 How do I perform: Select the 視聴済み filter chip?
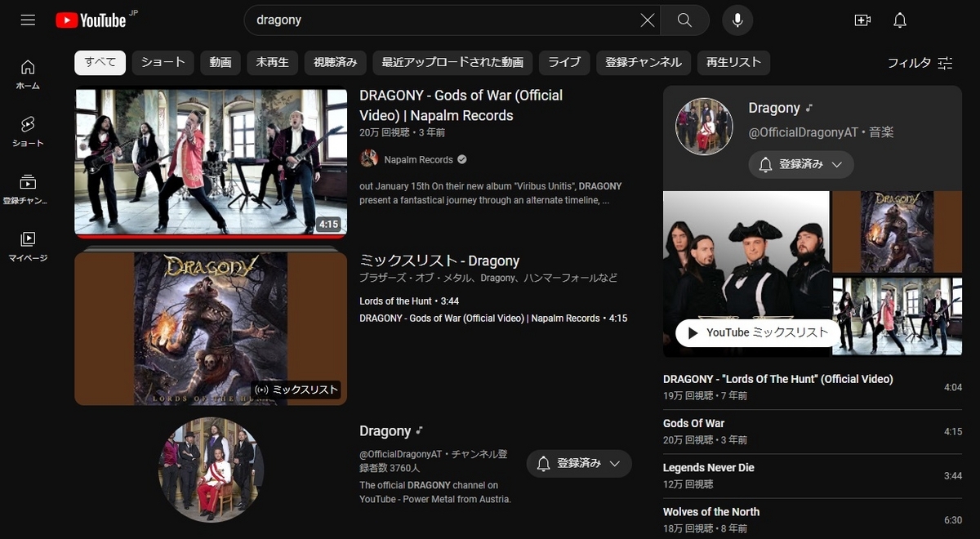(x=335, y=62)
